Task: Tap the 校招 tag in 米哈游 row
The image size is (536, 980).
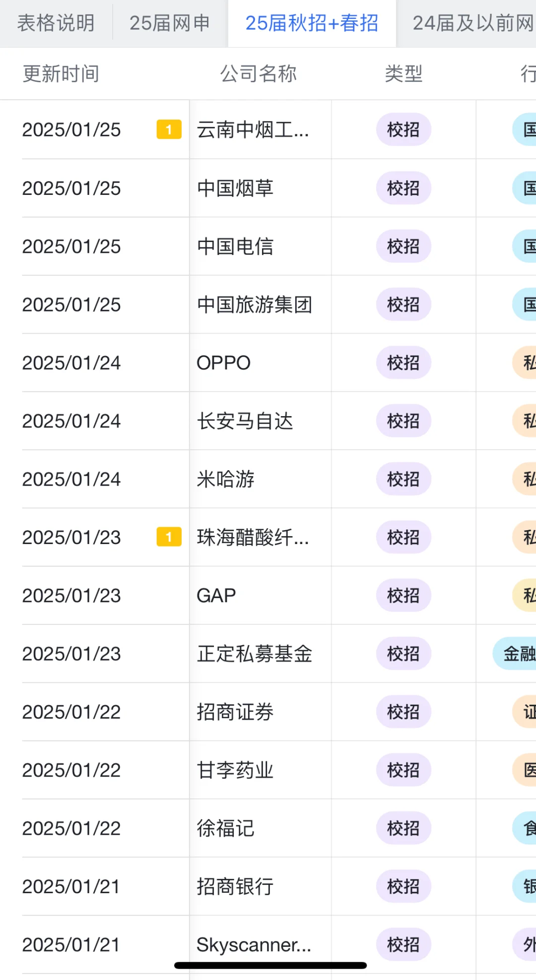Action: click(403, 479)
